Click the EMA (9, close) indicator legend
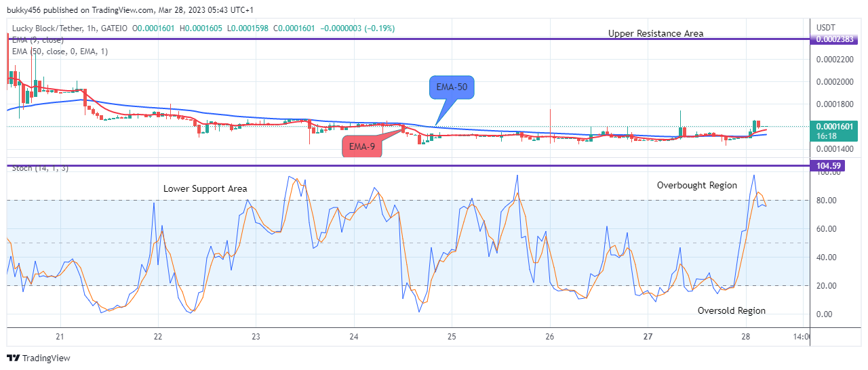The width and height of the screenshot is (868, 370). [38, 40]
